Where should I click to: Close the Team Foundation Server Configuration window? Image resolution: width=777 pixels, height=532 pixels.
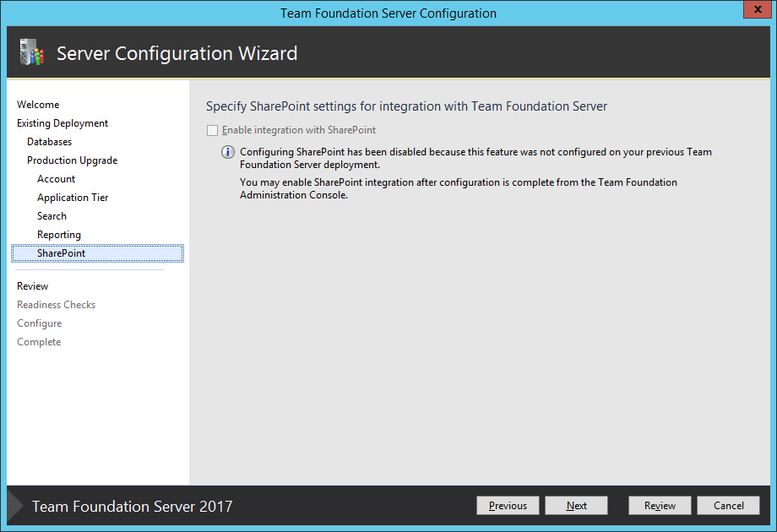coord(758,9)
